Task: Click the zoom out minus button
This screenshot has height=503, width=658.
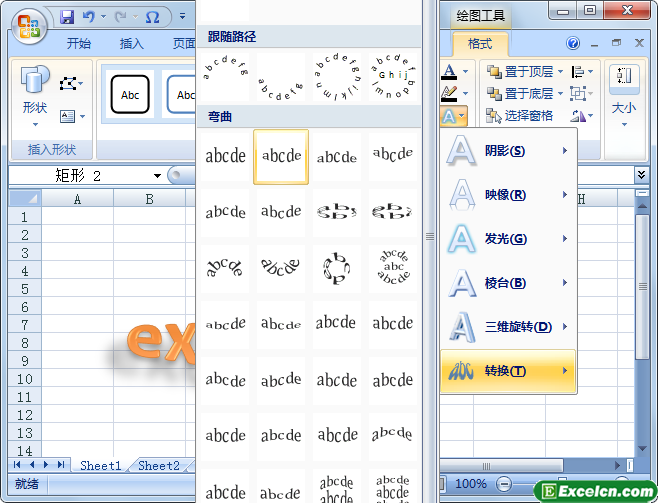Action: click(504, 484)
